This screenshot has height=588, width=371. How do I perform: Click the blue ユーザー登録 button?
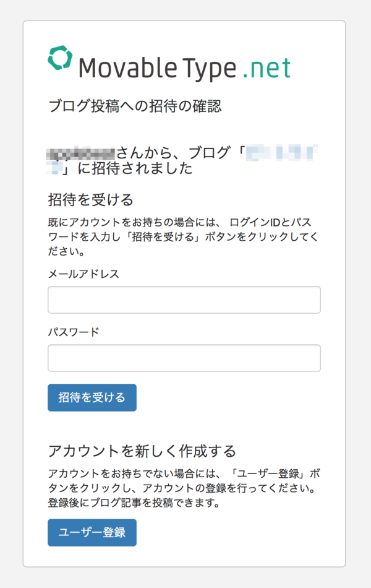coord(92,532)
